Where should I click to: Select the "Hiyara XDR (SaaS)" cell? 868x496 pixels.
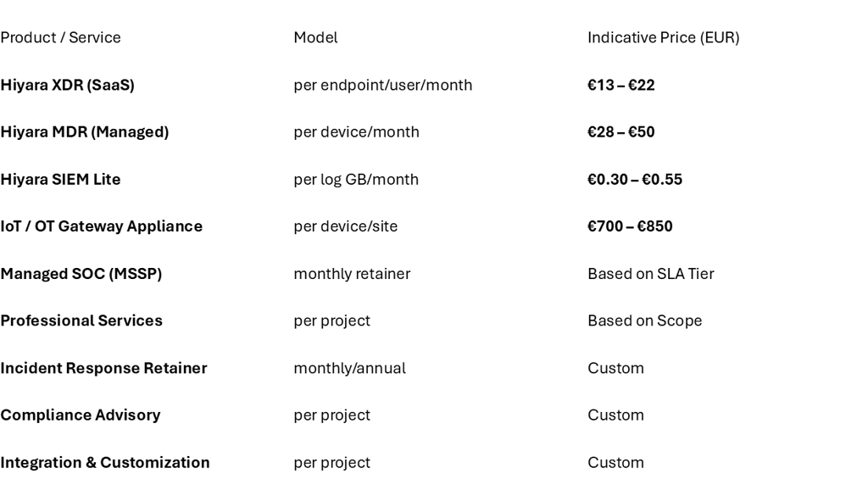pos(67,86)
